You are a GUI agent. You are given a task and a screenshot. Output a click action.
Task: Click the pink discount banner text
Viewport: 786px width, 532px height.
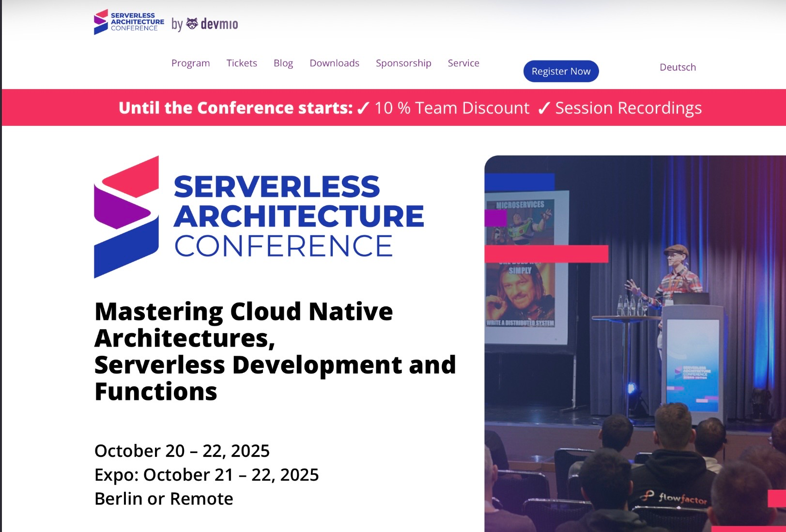[x=410, y=107]
